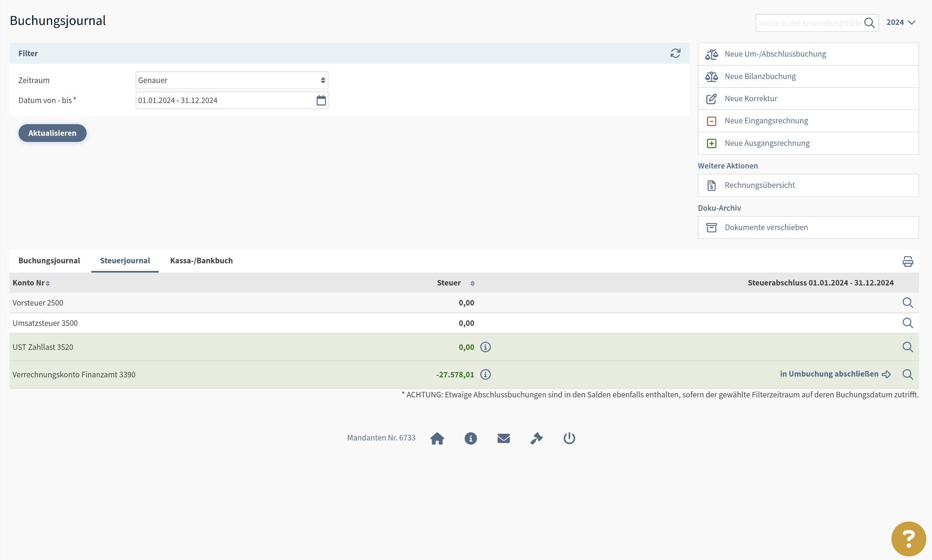Open details magnifier for Vorsteuer 2500

click(907, 303)
